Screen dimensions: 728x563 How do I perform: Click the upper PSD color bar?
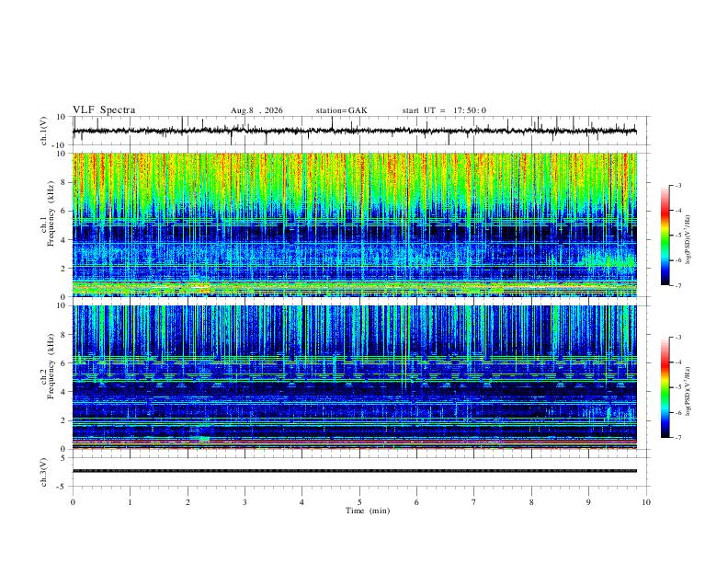click(665, 236)
